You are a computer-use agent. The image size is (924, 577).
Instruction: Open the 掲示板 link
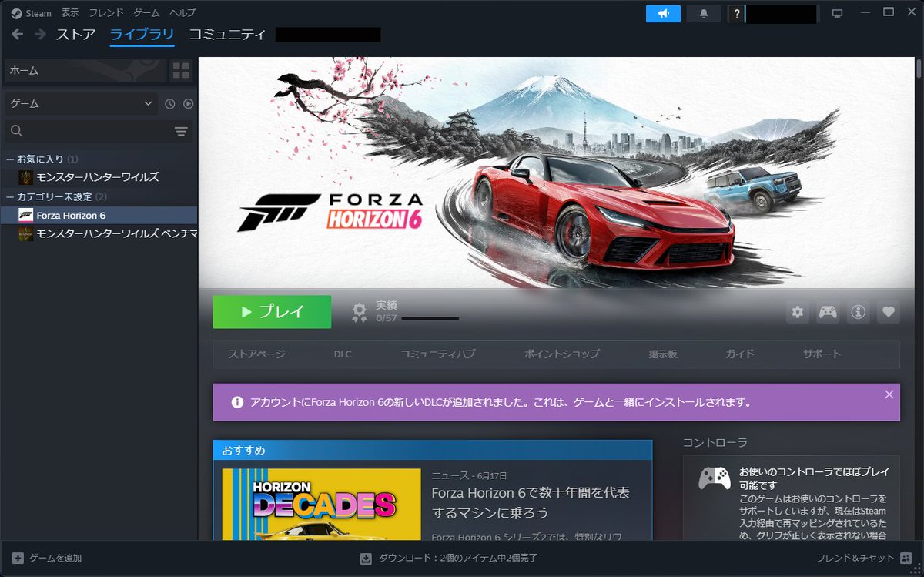663,354
